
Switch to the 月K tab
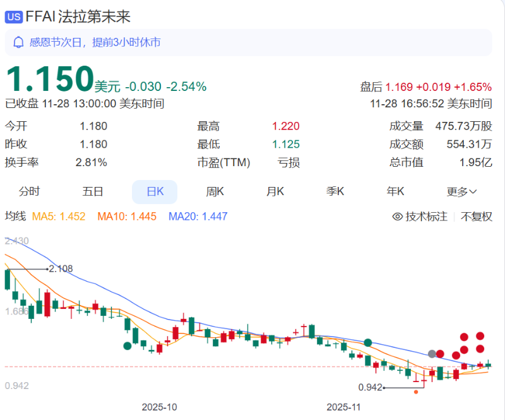275,191
